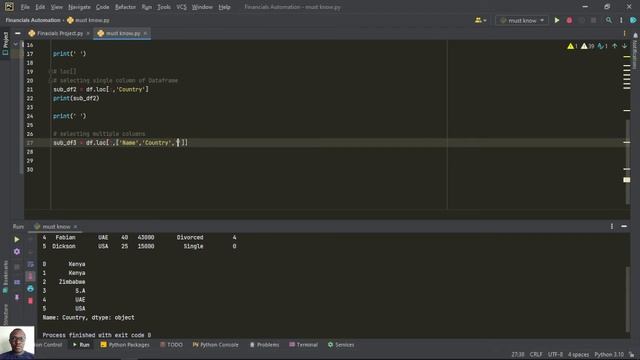The height and width of the screenshot is (360, 640).
Task: Click the typo inspection indicator
Action: pyautogui.click(x=602, y=46)
